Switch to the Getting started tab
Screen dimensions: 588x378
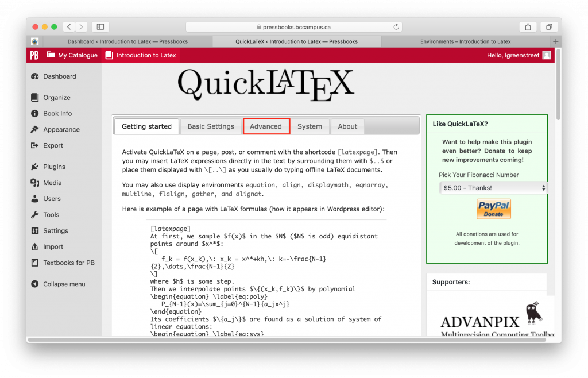coord(146,126)
